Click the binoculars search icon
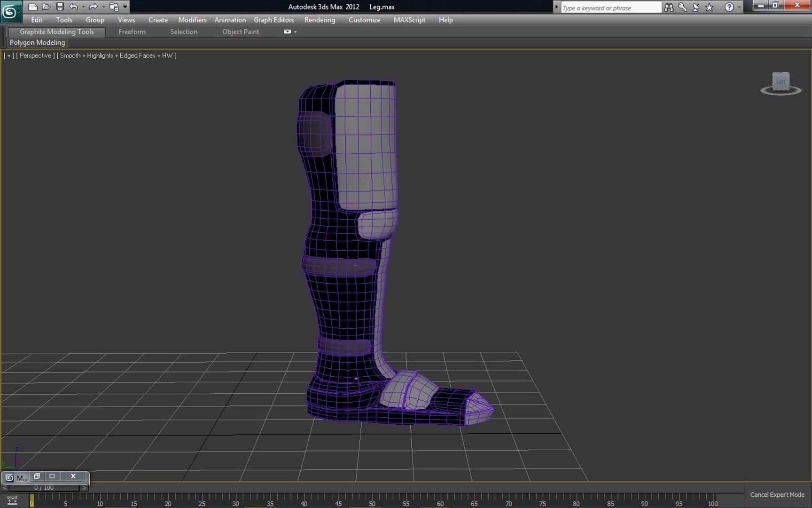Viewport: 812px width, 508px height. pyautogui.click(x=669, y=7)
